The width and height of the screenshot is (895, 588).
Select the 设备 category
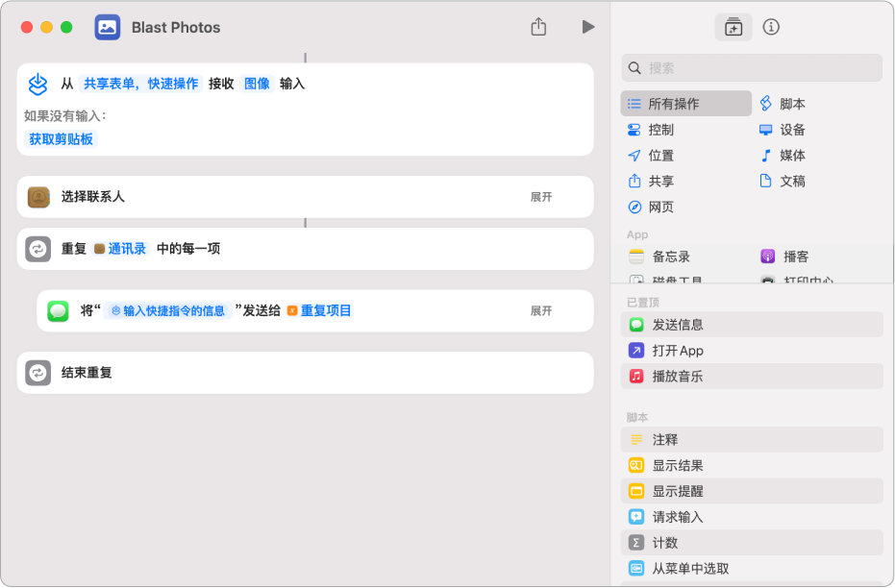click(x=782, y=130)
